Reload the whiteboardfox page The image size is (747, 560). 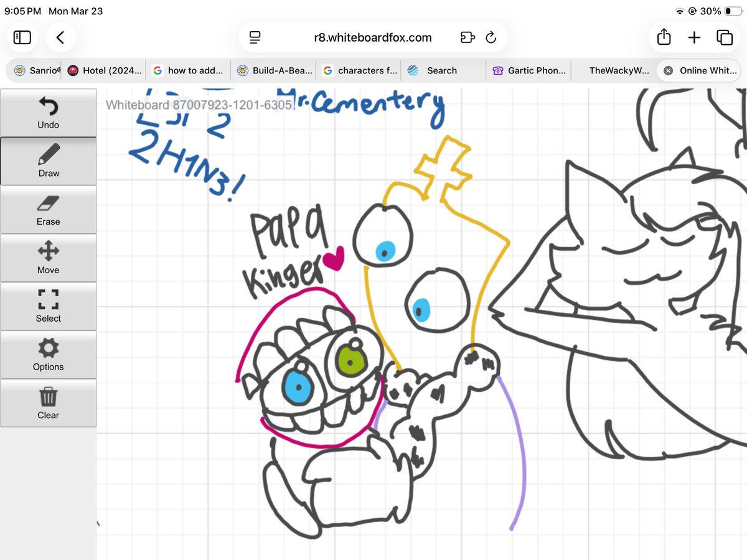click(491, 38)
